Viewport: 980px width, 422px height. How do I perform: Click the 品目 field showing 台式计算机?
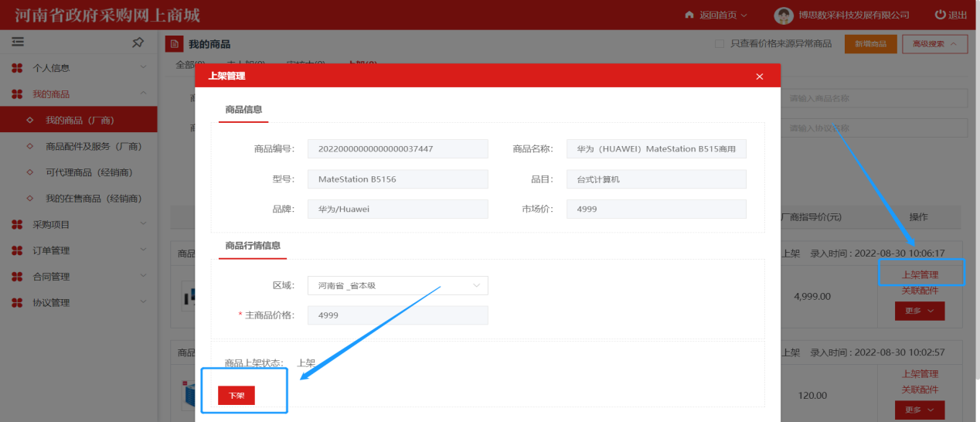(656, 179)
